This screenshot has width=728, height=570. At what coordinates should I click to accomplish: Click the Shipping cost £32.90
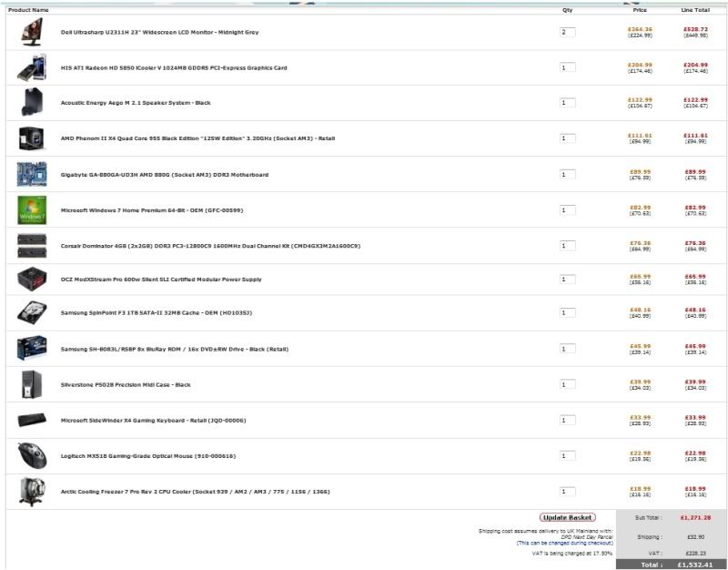695,537
